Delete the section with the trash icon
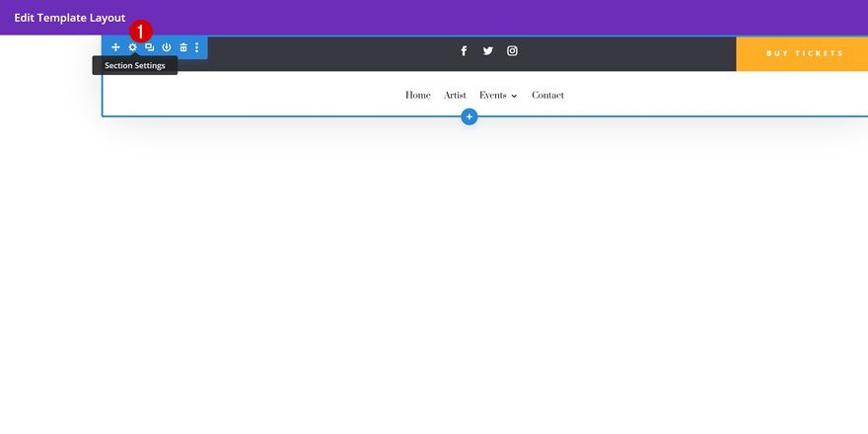 (182, 47)
